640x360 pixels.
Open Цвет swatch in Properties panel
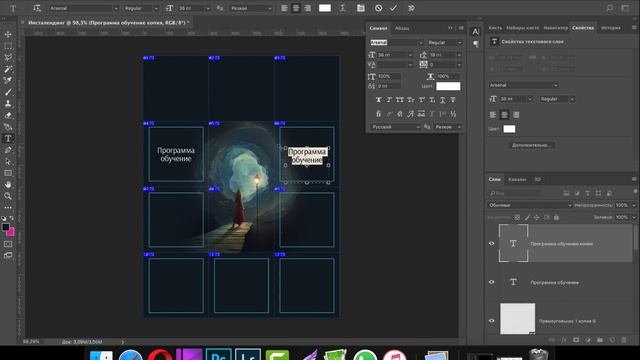509,129
